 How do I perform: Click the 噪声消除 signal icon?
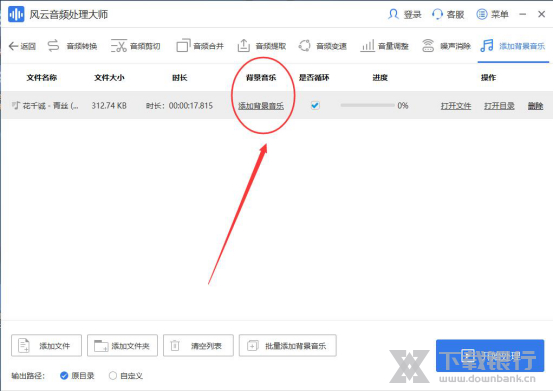click(x=428, y=46)
